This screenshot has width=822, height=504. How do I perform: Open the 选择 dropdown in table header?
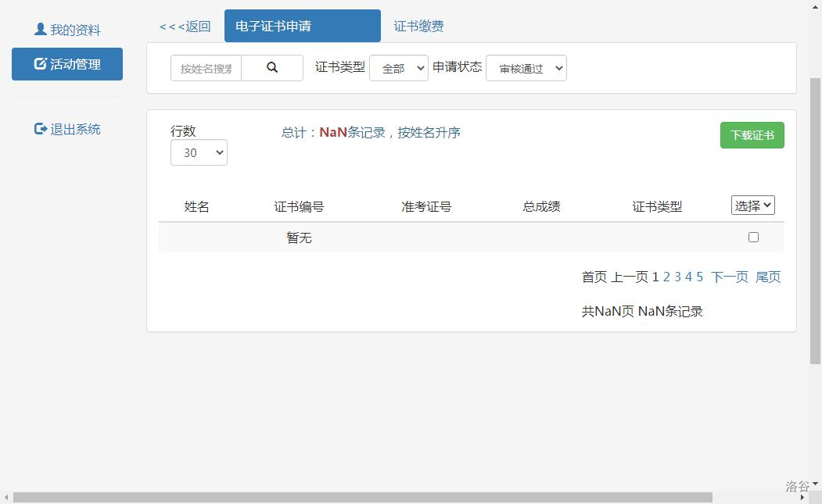(752, 206)
